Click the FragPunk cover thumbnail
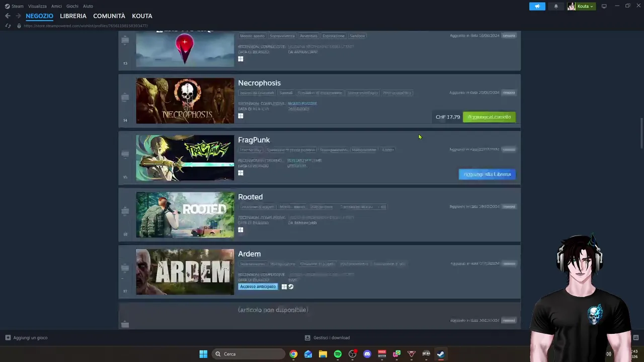The image size is (644, 362). 185,157
